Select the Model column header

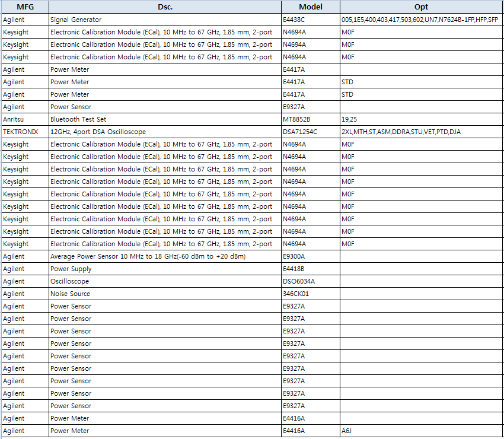tap(311, 7)
